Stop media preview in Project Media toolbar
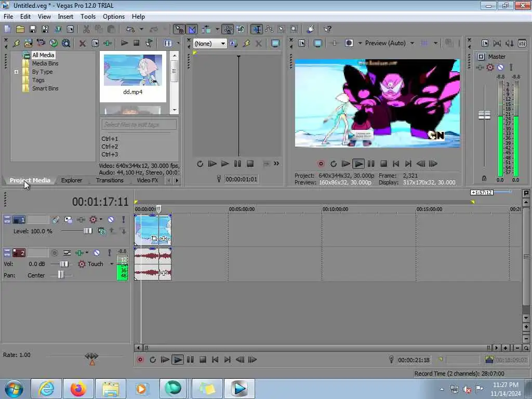 [137, 43]
